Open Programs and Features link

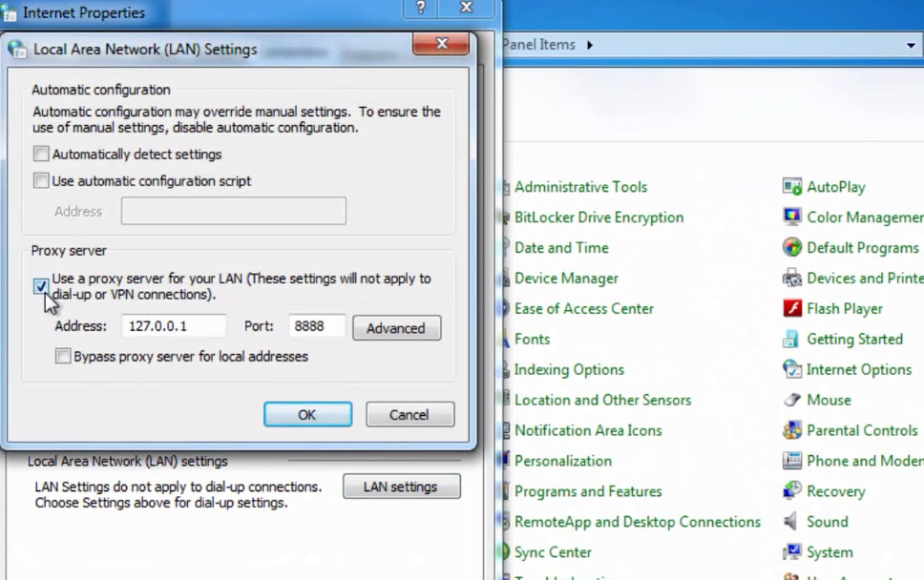pyautogui.click(x=588, y=491)
